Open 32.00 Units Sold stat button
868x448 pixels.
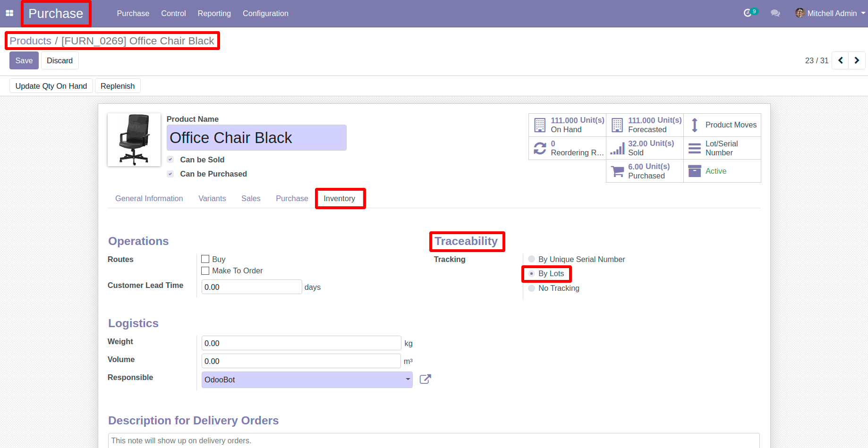[645, 148]
